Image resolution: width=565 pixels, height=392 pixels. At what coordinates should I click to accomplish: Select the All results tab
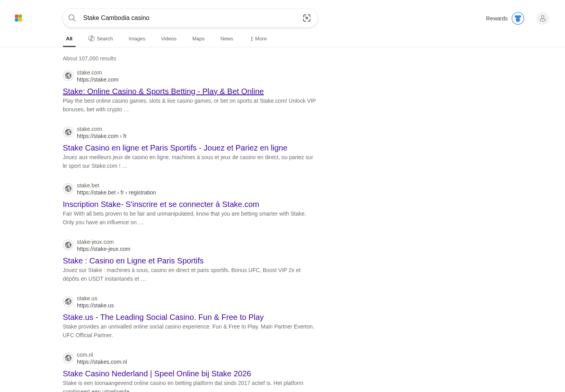click(69, 39)
